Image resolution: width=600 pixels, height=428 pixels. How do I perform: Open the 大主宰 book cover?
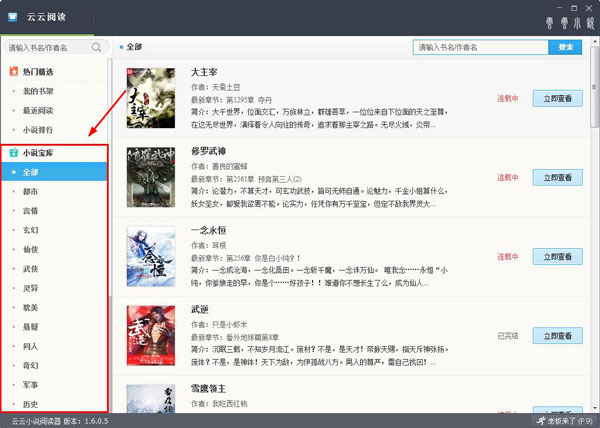(151, 98)
